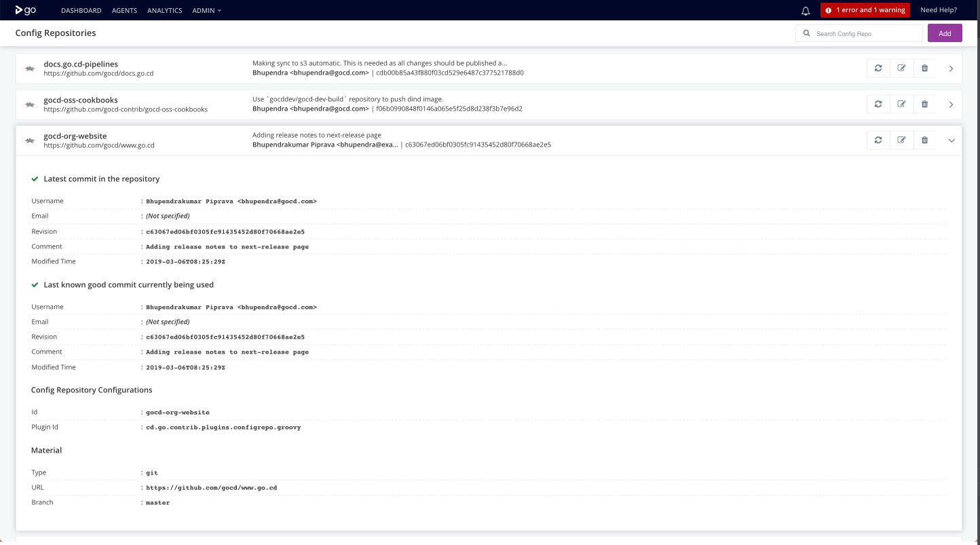This screenshot has height=545, width=980.
Task: Click Id value gocd-org-website
Action: click(x=178, y=413)
